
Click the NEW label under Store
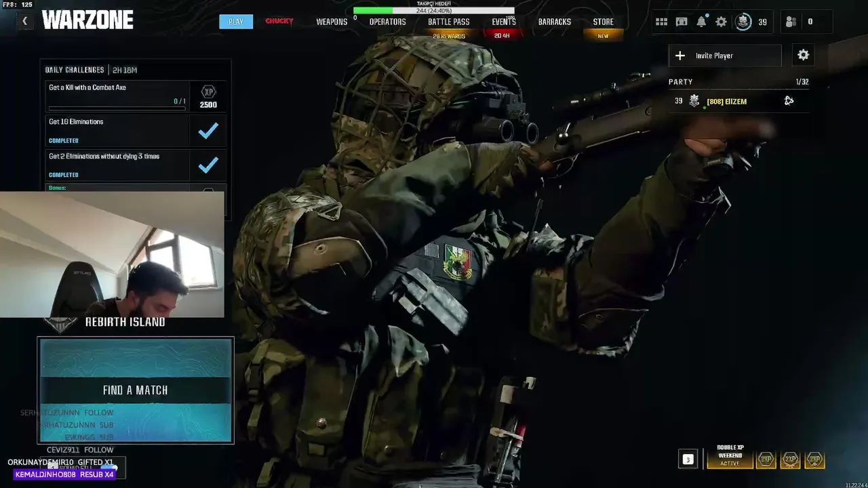[603, 36]
